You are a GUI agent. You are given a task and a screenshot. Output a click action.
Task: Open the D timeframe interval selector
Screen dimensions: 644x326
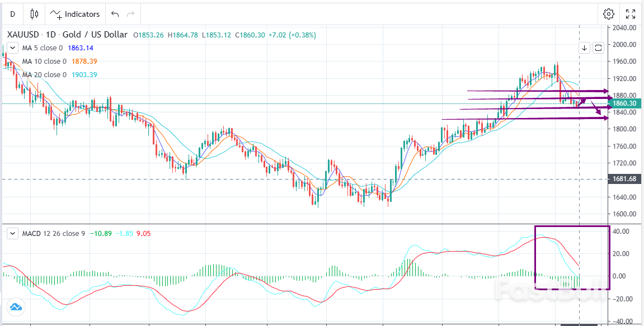(13, 14)
